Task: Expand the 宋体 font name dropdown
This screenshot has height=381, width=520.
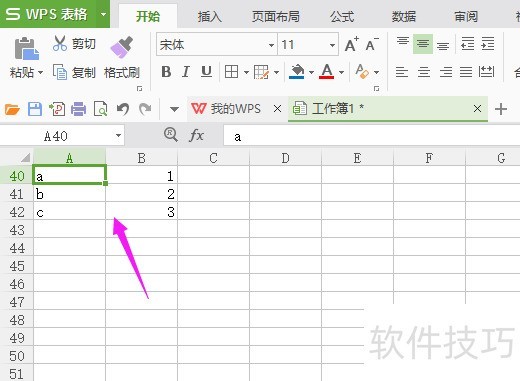Action: (271, 45)
